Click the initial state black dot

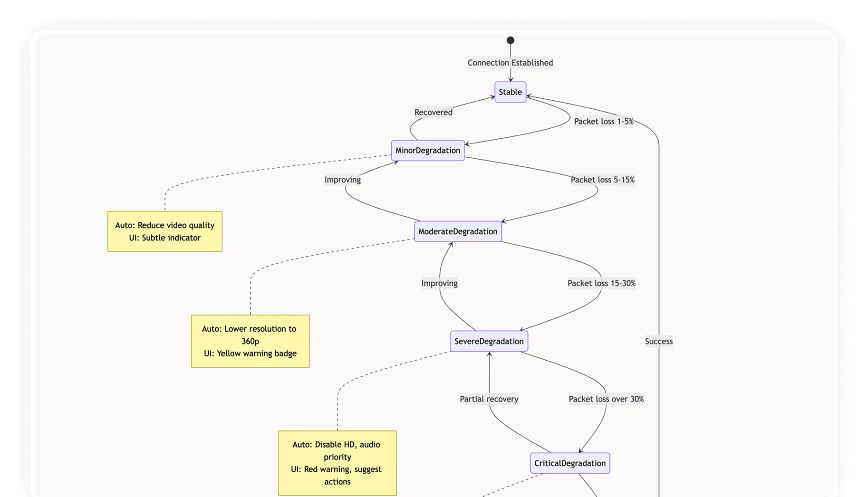(x=510, y=40)
